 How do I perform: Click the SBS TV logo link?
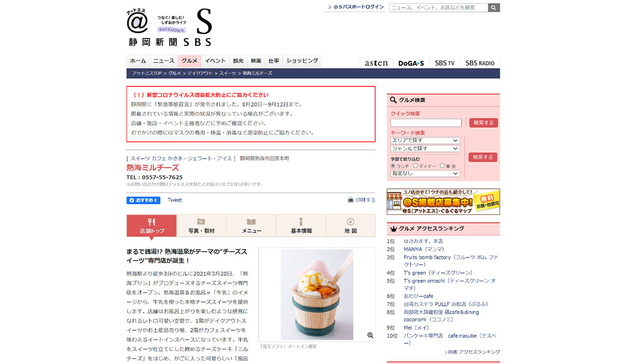[x=445, y=63]
